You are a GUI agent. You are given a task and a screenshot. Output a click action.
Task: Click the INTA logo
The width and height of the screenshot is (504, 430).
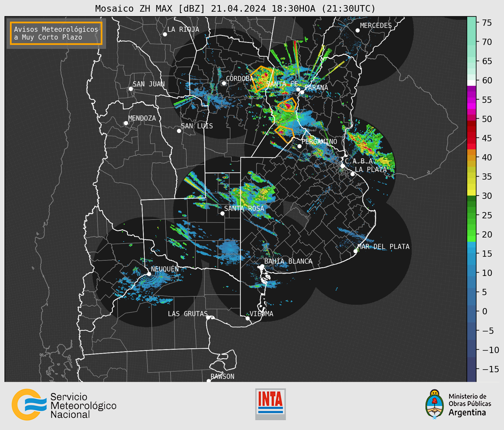click(x=270, y=404)
